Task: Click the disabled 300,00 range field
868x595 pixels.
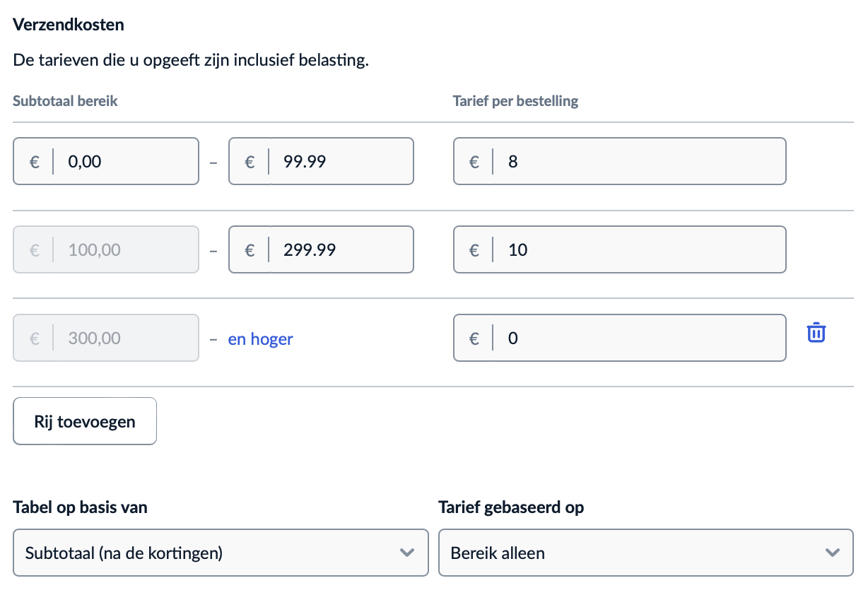Action: tap(124, 338)
